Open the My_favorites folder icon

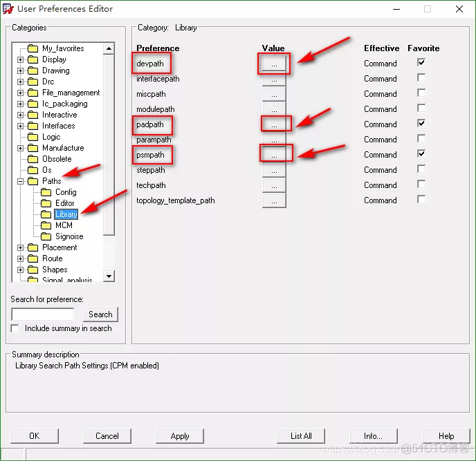[33, 48]
